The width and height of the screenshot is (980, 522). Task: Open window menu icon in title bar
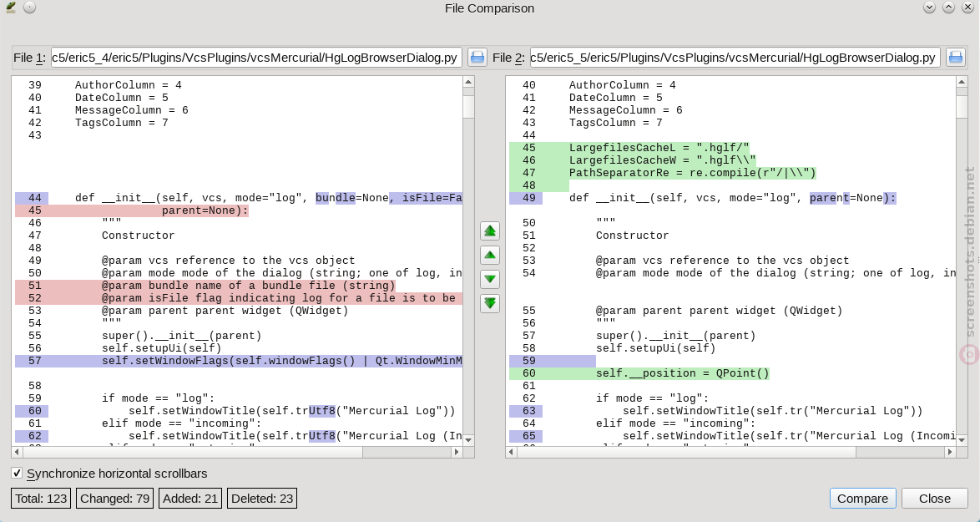[11, 8]
